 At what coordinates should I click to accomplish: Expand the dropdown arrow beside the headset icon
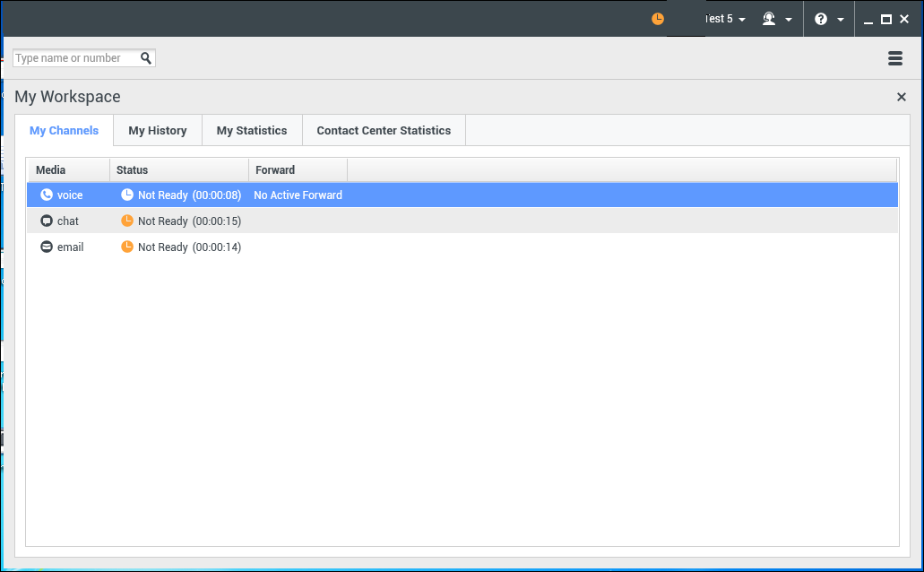(789, 20)
